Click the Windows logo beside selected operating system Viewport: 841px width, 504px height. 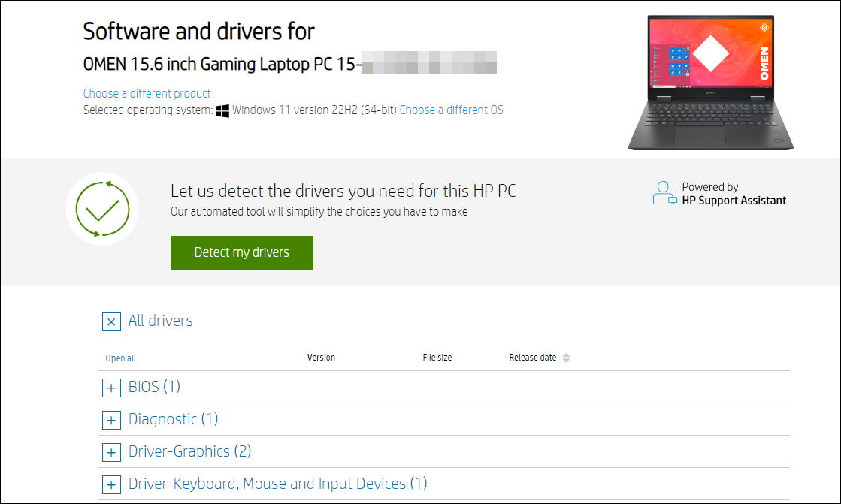coord(222,110)
